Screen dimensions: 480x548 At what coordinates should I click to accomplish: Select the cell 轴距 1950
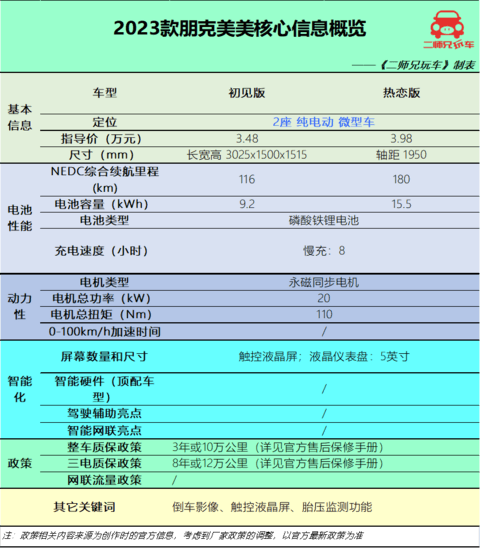pos(401,155)
